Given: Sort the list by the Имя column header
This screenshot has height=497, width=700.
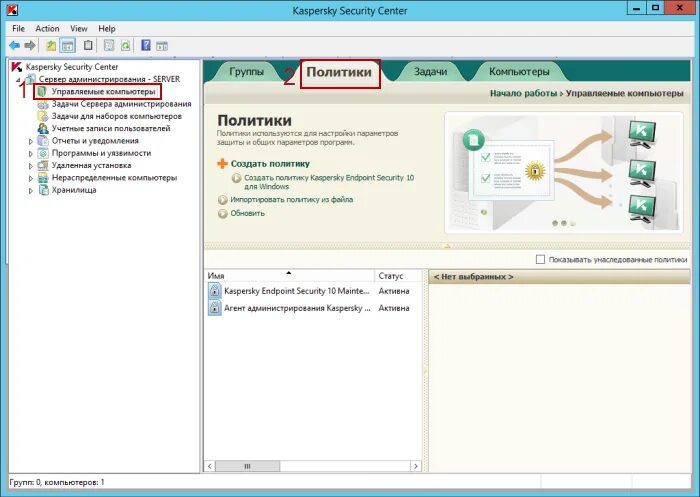Looking at the screenshot, I should 289,276.
